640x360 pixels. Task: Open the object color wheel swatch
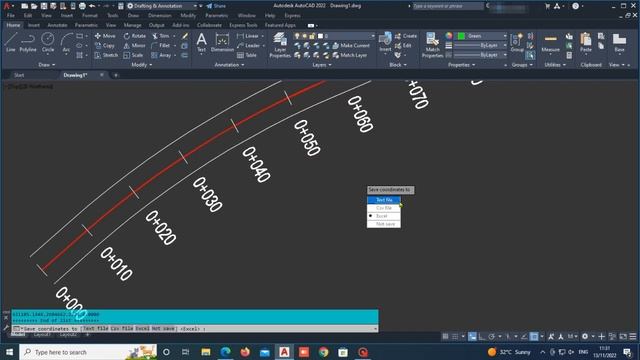coord(449,36)
